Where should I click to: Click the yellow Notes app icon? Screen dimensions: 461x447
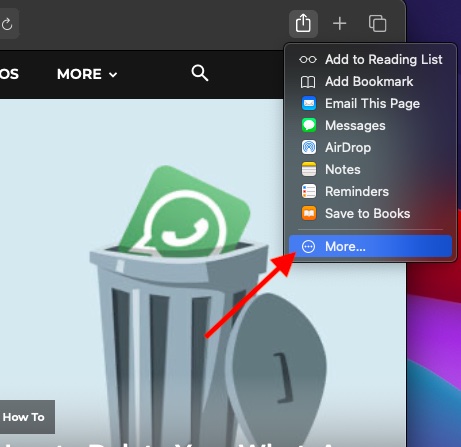pos(309,169)
